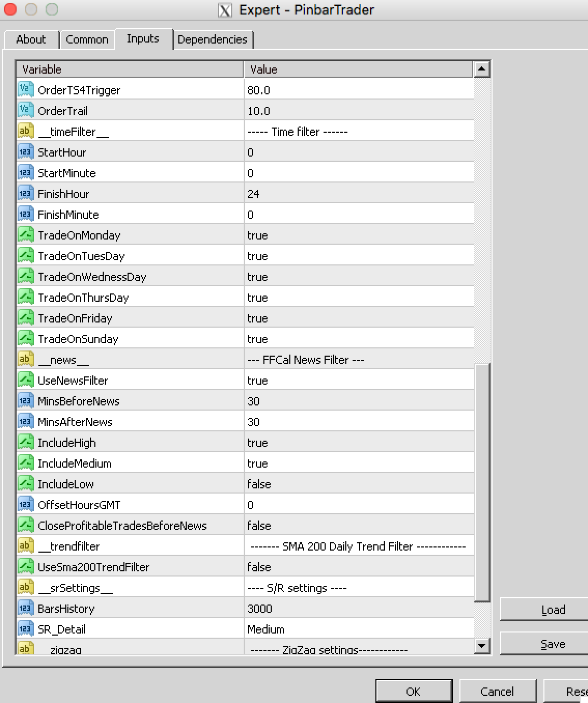Image resolution: width=588 pixels, height=703 pixels.
Task: Select the CloseProfitableTradesBeforeNews false value
Action: (259, 526)
